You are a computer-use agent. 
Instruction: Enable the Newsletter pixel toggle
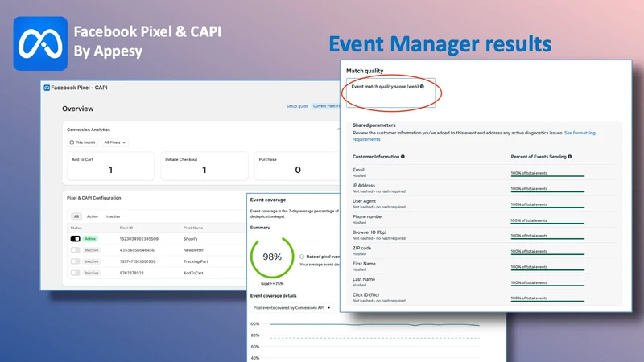click(75, 250)
